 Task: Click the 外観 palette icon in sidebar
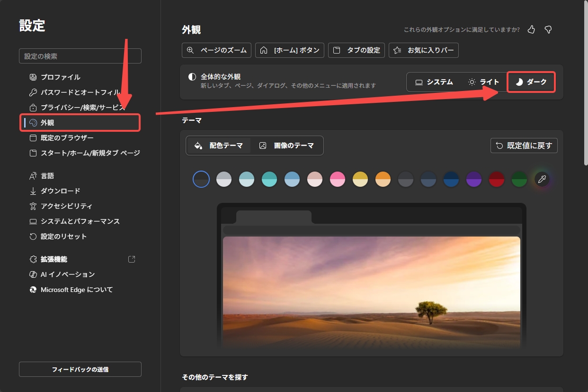click(33, 123)
